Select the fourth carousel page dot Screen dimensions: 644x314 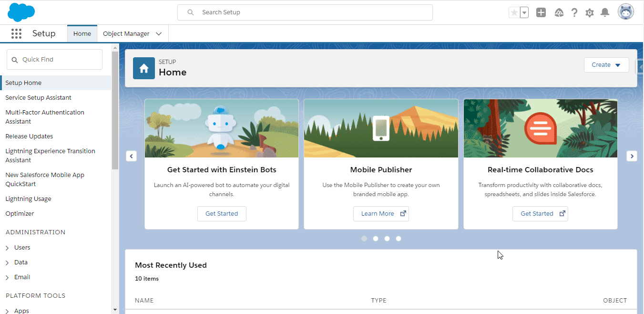pos(399,239)
